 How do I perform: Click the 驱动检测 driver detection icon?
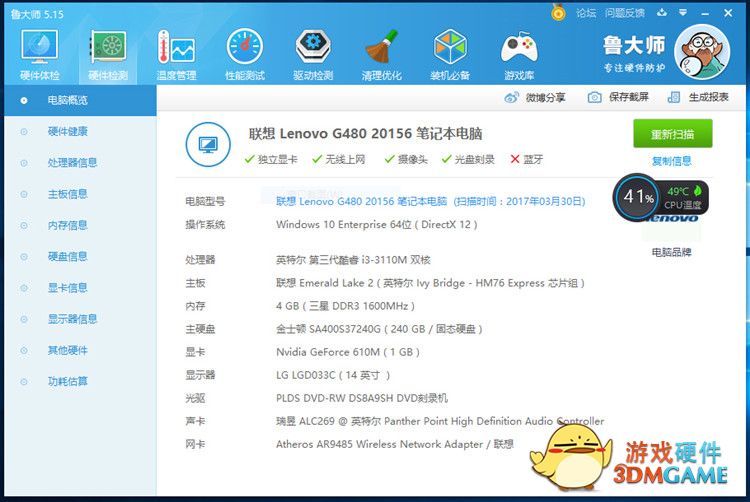point(313,47)
